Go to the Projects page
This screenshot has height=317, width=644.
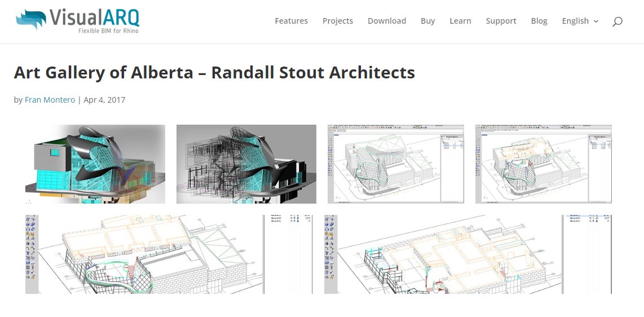click(x=338, y=21)
